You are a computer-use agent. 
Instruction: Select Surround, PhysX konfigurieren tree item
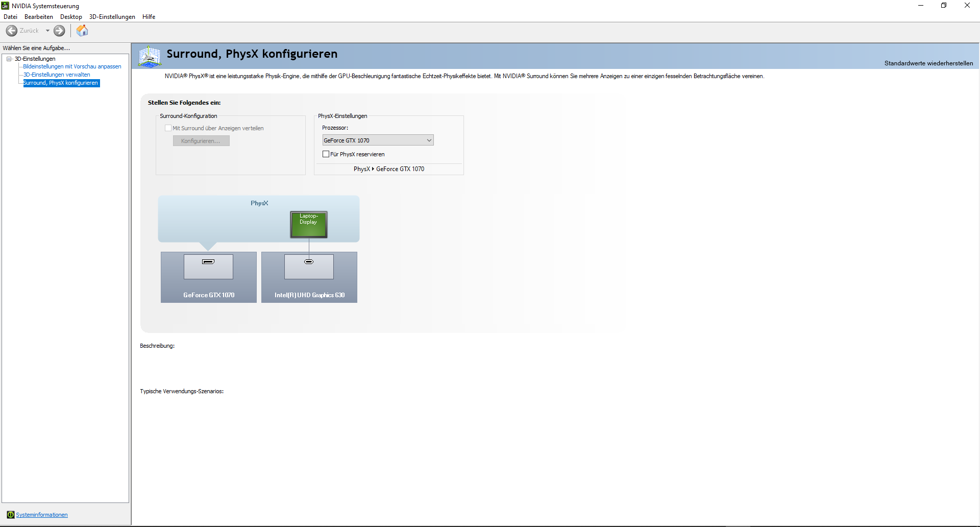click(61, 83)
